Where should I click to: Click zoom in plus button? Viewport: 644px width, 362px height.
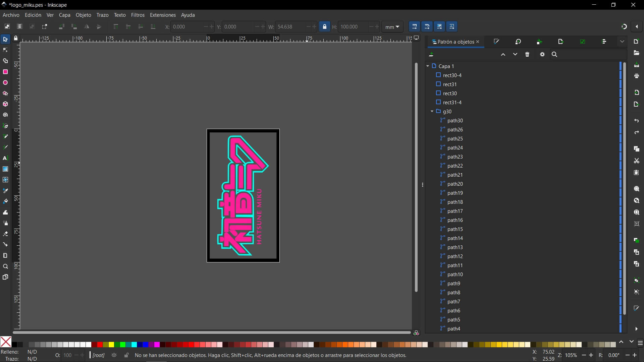click(591, 355)
